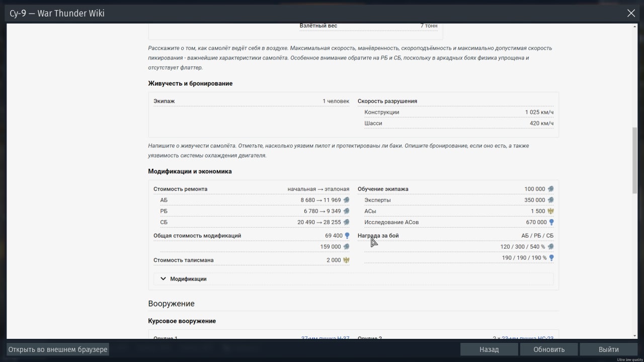
Task: Click research bulb icon beside Исследование АСов 670 000
Action: pos(551,222)
